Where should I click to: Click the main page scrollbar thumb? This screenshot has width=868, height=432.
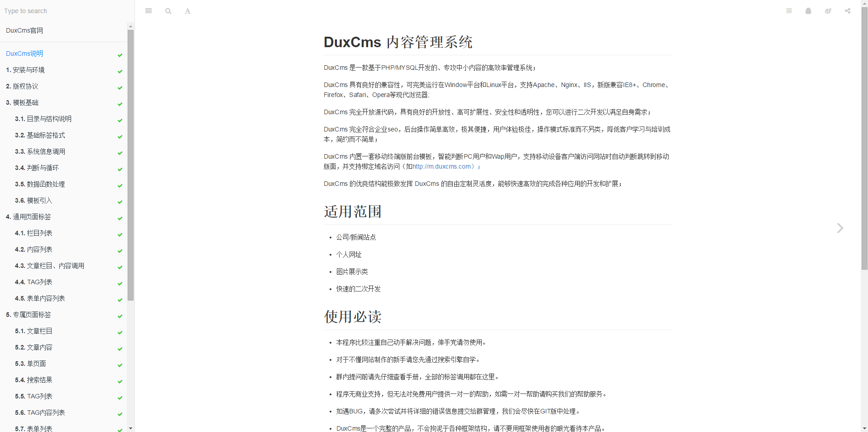pos(864,139)
